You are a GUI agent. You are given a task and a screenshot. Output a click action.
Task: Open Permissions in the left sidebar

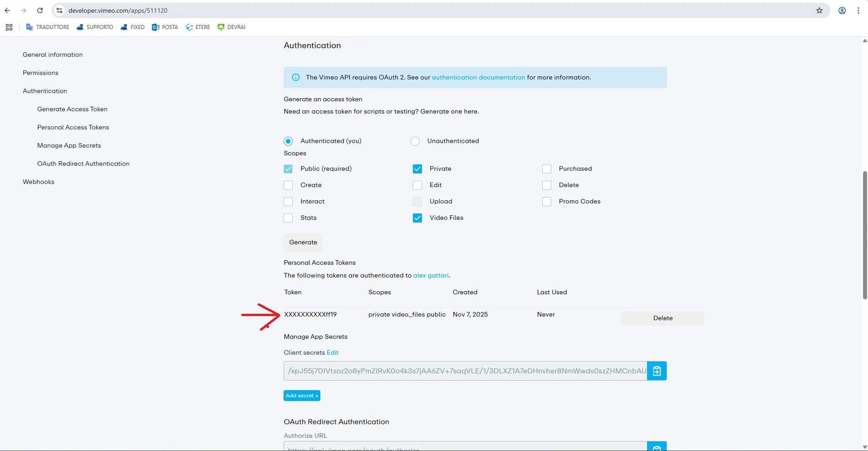click(x=40, y=73)
